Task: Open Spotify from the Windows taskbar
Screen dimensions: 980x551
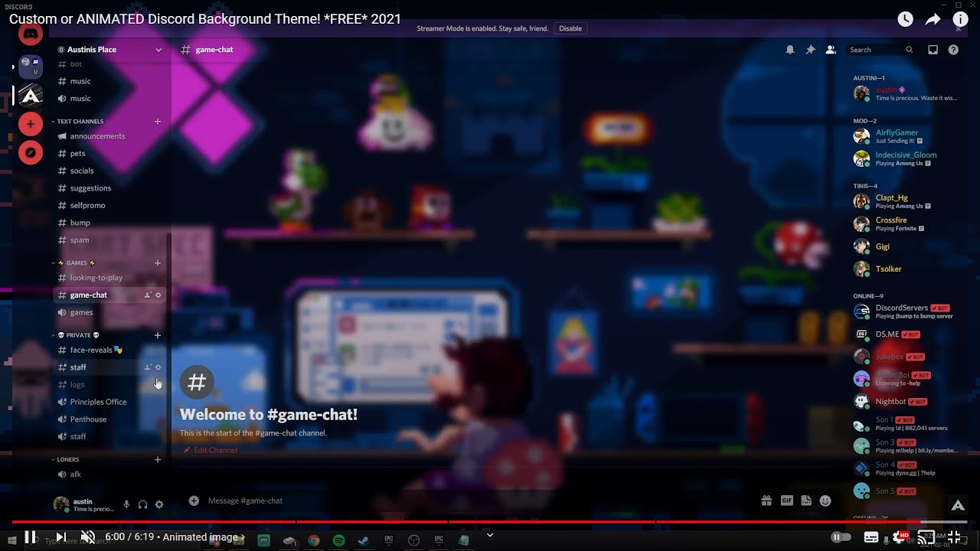Action: point(338,540)
